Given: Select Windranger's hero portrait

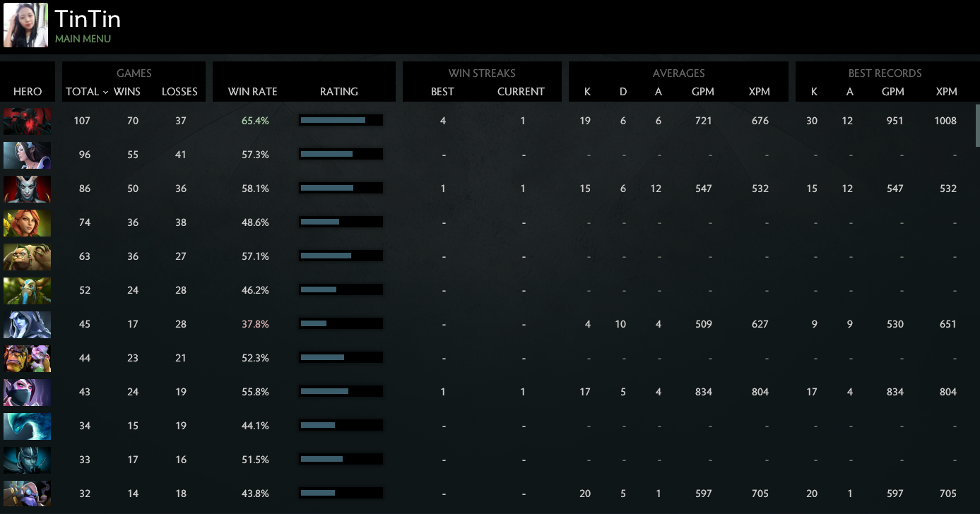Looking at the screenshot, I should [x=28, y=222].
